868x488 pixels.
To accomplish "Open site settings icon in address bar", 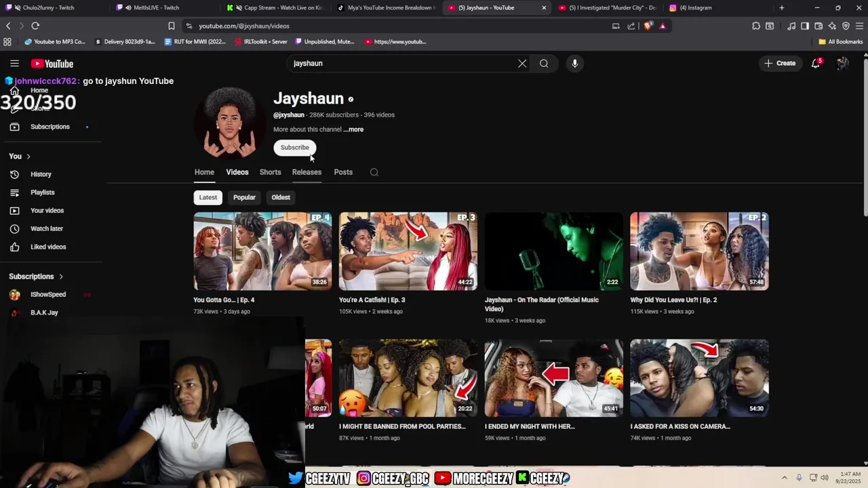I will [188, 26].
